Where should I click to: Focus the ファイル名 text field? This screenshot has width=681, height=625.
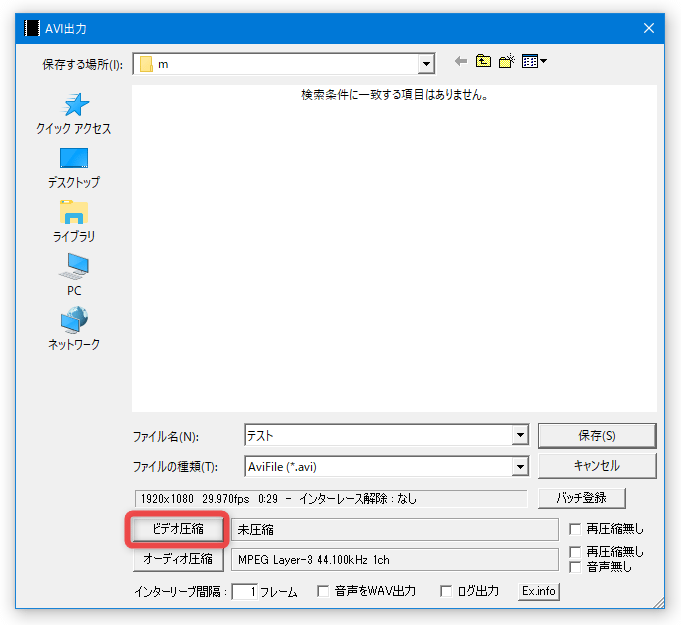tap(379, 435)
